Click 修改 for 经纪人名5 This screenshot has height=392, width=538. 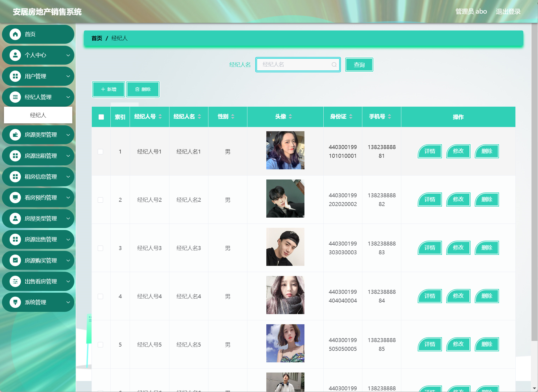click(458, 344)
